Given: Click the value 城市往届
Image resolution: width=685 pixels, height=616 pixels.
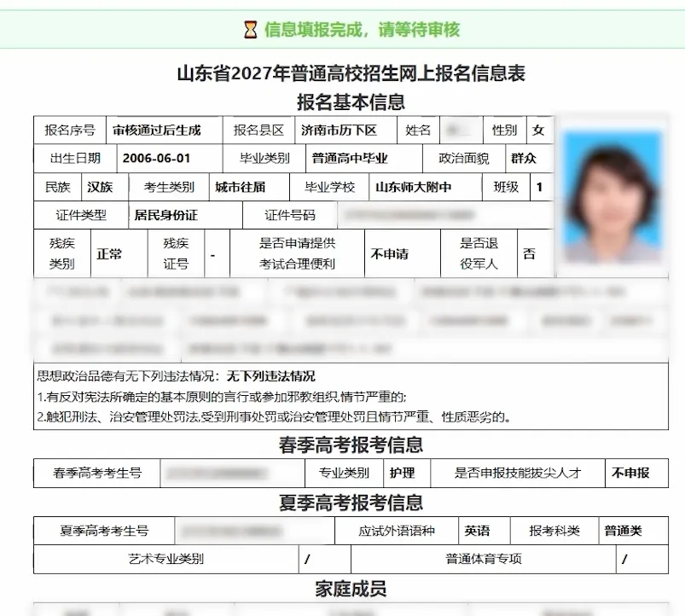Looking at the screenshot, I should click(x=241, y=187).
